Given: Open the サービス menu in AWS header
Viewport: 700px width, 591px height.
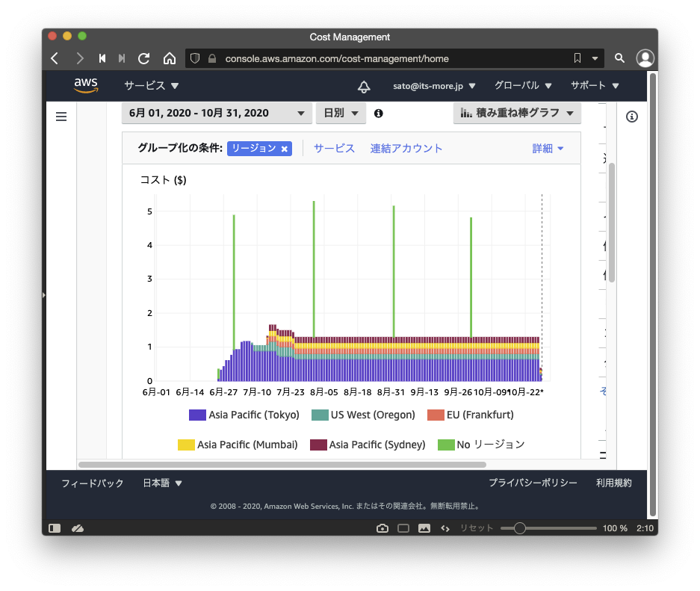Looking at the screenshot, I should (152, 86).
